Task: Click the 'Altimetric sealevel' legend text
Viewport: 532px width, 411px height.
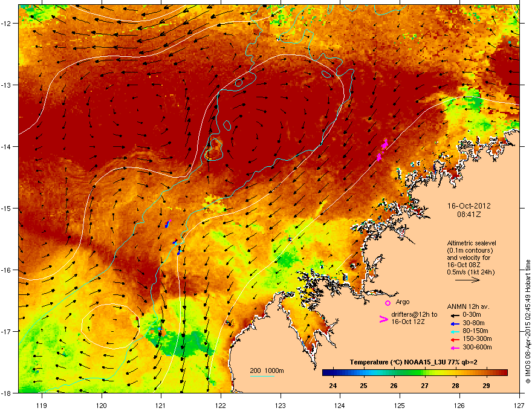Action: 472,243
